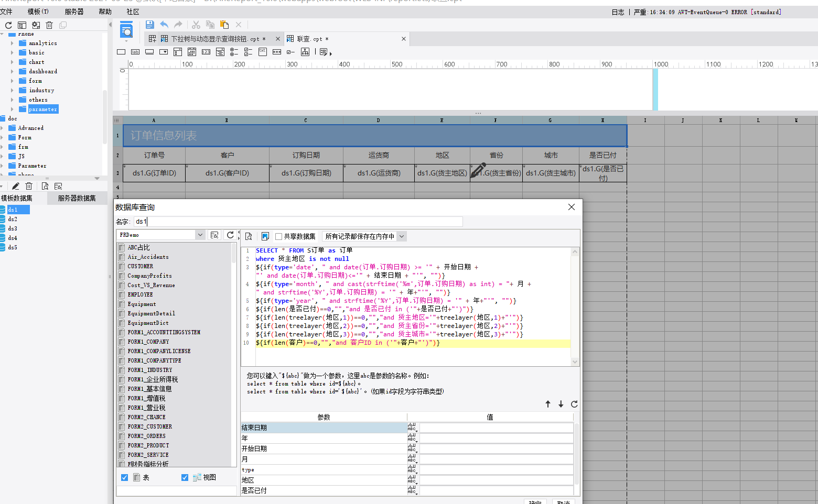Click connection settings icon next to FRDemo

pos(214,235)
